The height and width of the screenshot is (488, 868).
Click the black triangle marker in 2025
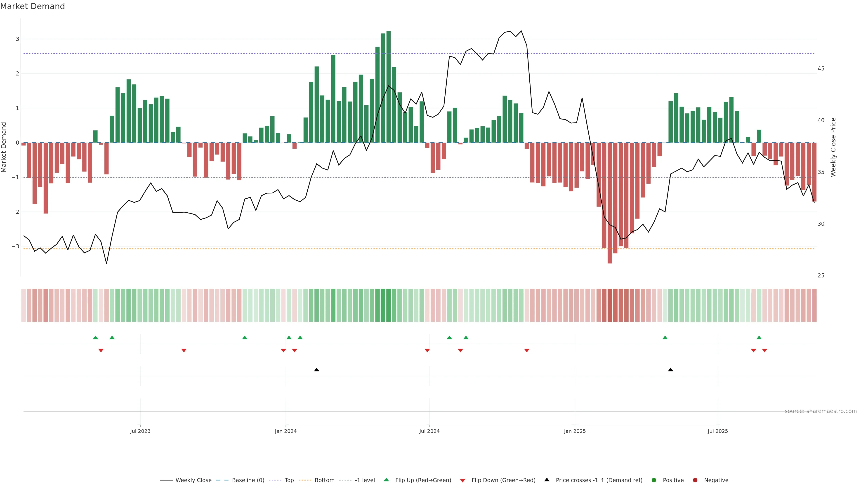(x=670, y=370)
